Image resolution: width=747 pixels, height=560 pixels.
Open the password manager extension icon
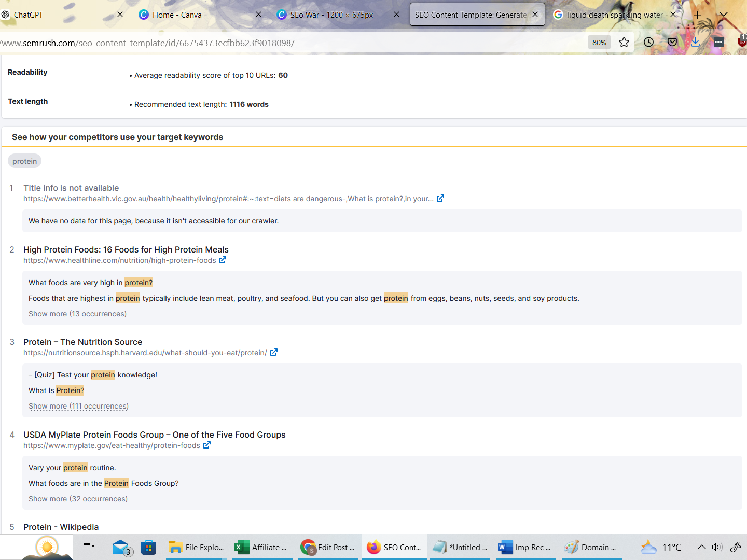(x=718, y=43)
